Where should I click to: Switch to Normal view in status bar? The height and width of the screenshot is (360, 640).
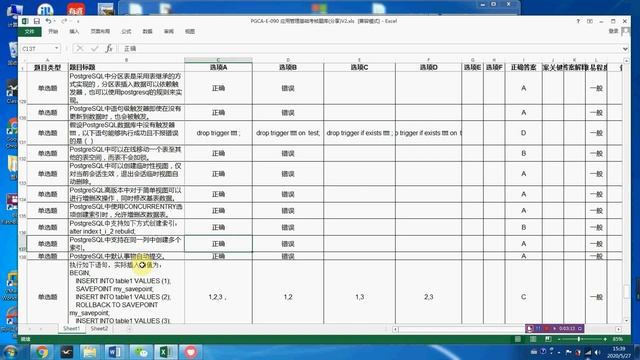(x=518, y=339)
